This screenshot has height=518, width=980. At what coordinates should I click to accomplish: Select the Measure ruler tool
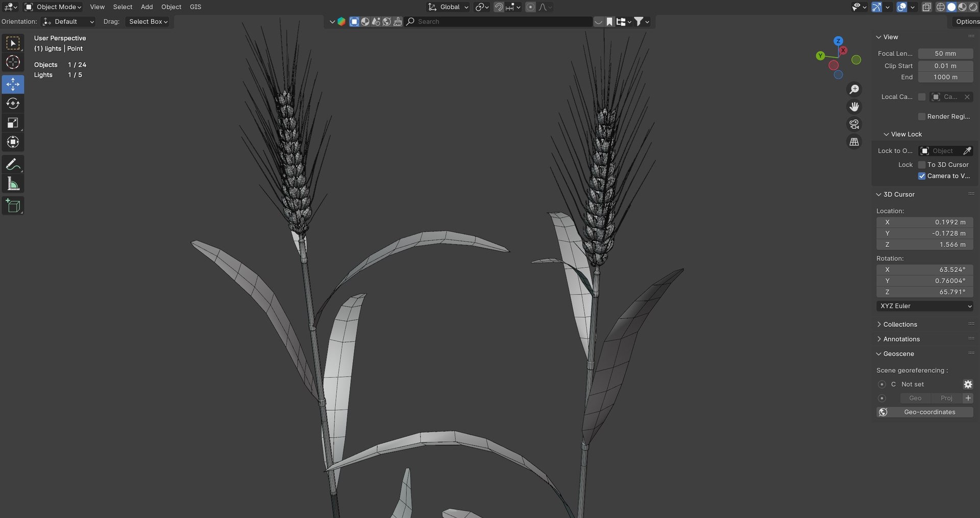click(x=13, y=184)
